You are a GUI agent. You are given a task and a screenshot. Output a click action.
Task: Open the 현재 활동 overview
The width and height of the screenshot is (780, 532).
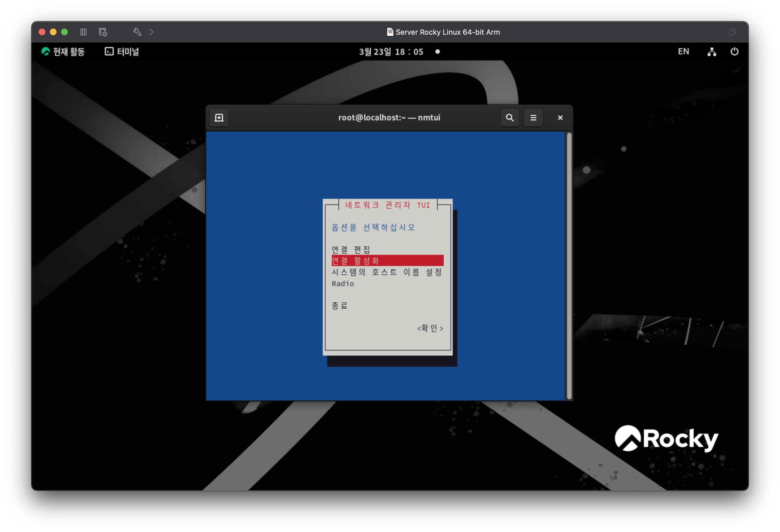[x=63, y=52]
